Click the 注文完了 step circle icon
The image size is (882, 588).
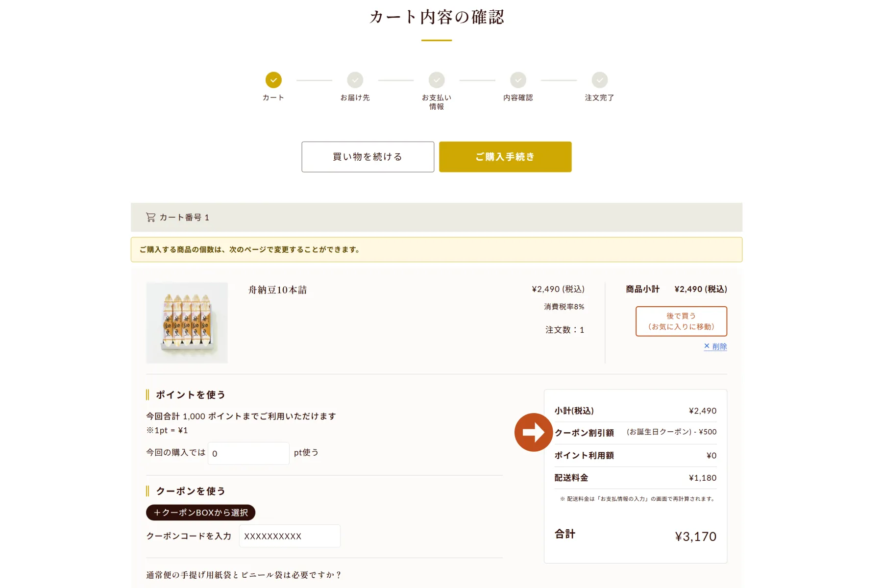[599, 80]
